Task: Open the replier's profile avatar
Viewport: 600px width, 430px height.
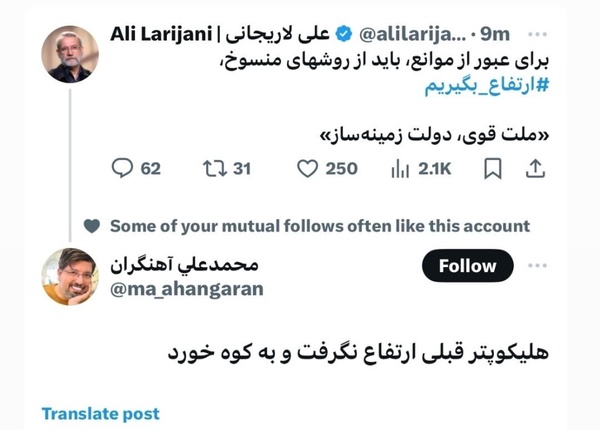Action: (70, 276)
